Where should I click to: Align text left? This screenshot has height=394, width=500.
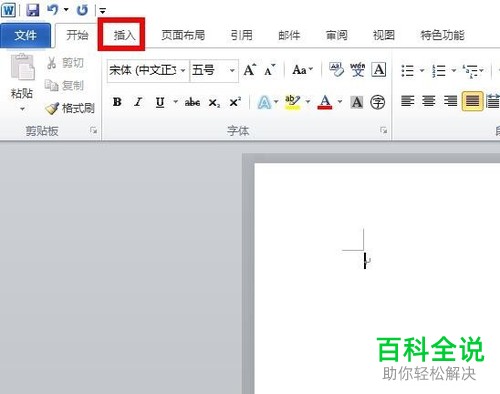click(x=407, y=101)
